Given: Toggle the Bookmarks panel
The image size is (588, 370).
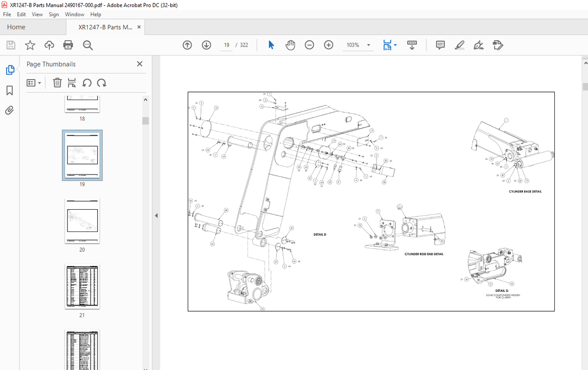Looking at the screenshot, I should (9, 90).
